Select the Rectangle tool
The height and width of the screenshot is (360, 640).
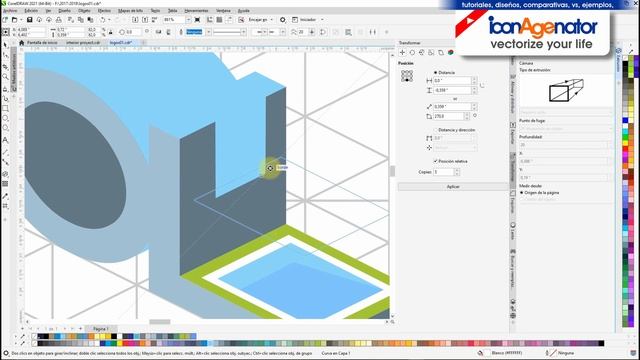pos(5,109)
